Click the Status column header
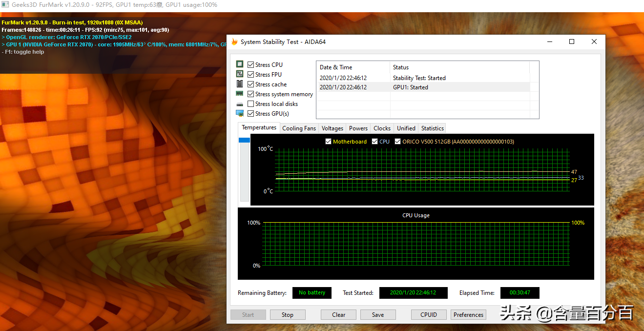The height and width of the screenshot is (331, 644). click(460, 67)
